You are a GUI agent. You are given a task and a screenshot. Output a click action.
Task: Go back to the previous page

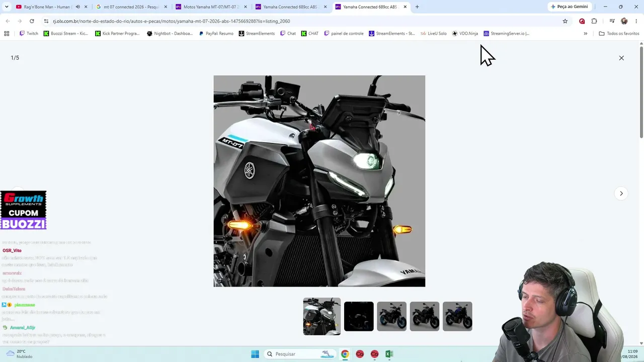tap(8, 21)
